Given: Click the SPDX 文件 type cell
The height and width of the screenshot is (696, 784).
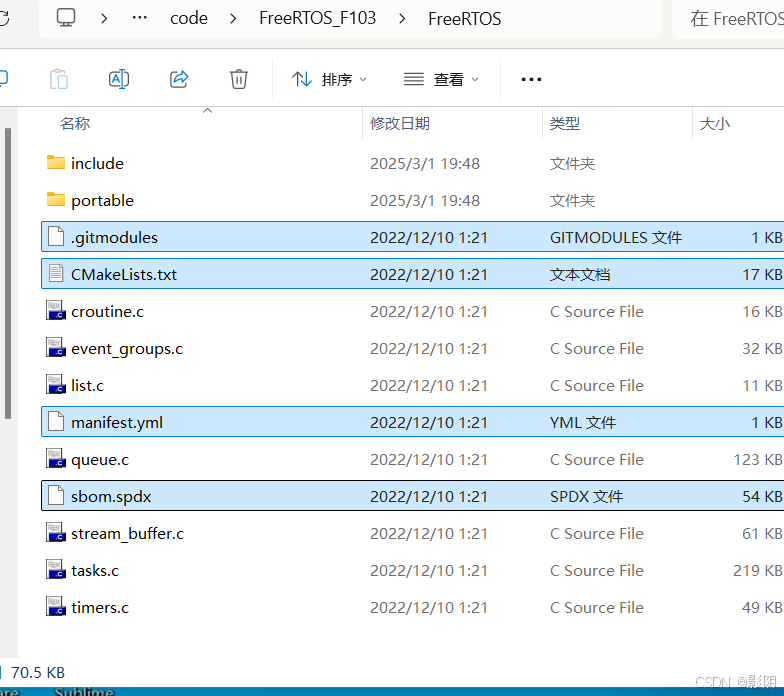Looking at the screenshot, I should click(x=586, y=496).
